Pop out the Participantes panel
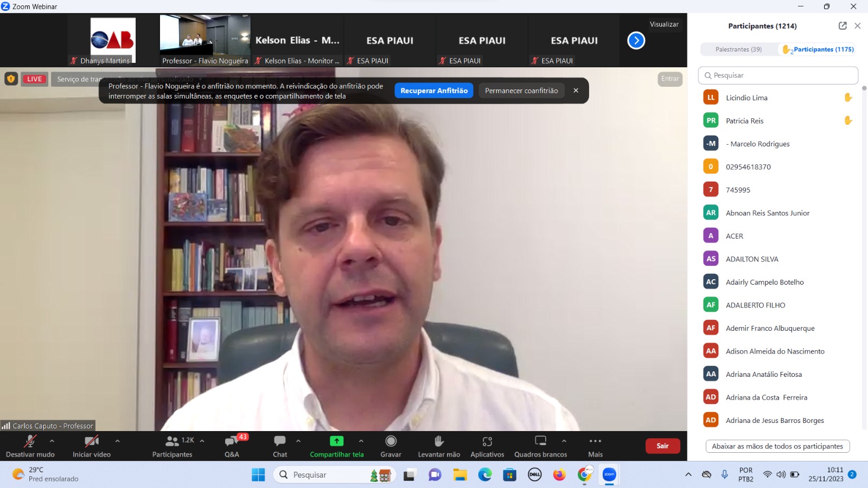868x488 pixels. (x=843, y=25)
